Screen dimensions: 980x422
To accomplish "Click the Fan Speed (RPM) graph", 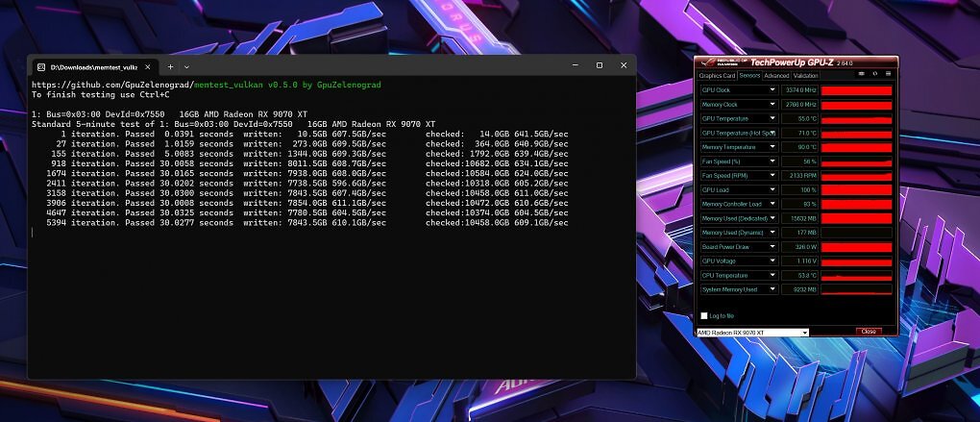I will click(856, 176).
